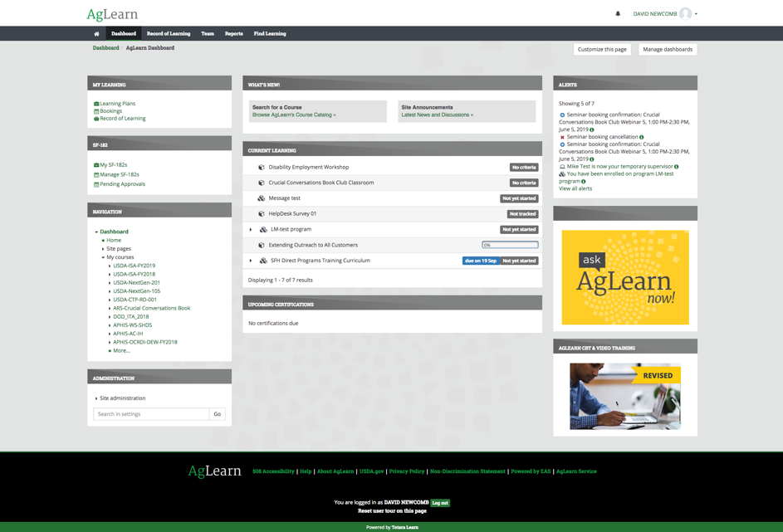The height and width of the screenshot is (532, 783).
Task: Click the ask AgLearn now banner
Action: 625,277
